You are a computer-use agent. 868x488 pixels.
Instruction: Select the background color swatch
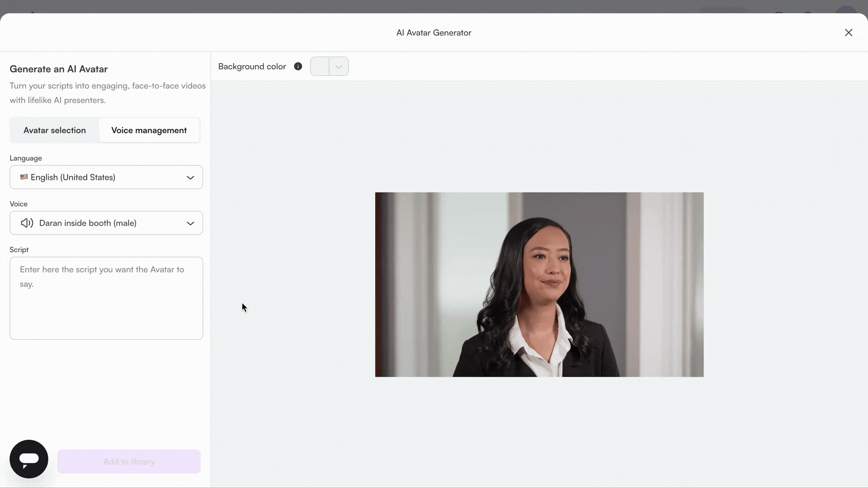[x=320, y=66]
